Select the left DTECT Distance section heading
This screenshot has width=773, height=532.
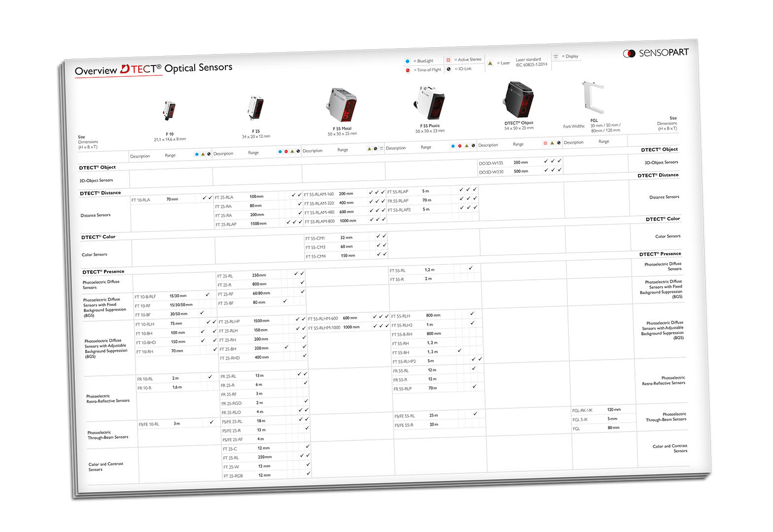[101, 193]
